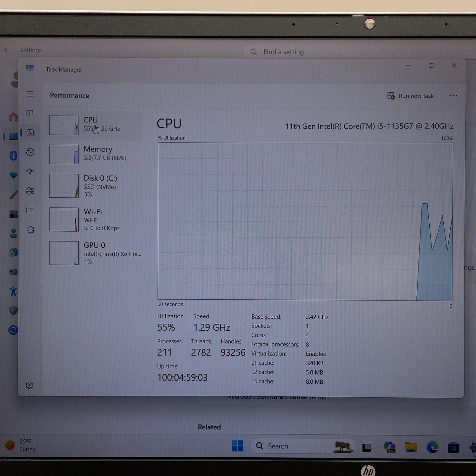
Task: Open the Windows Start button
Action: click(x=237, y=446)
